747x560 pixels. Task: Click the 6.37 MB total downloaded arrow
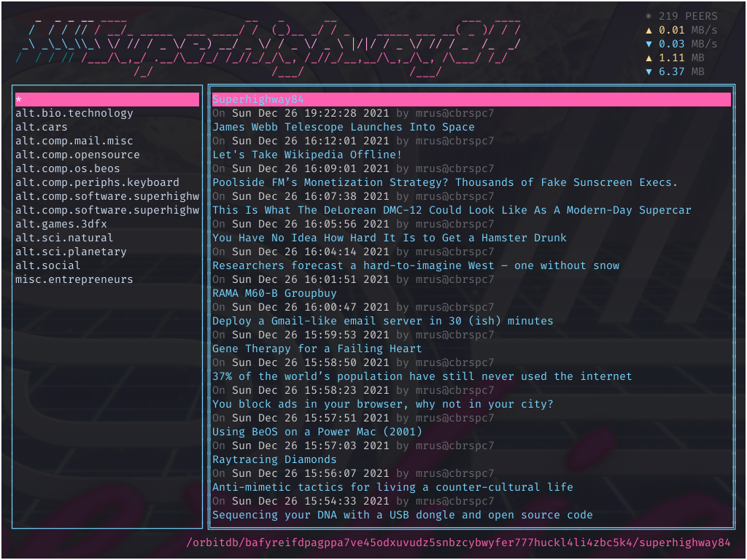tap(649, 71)
